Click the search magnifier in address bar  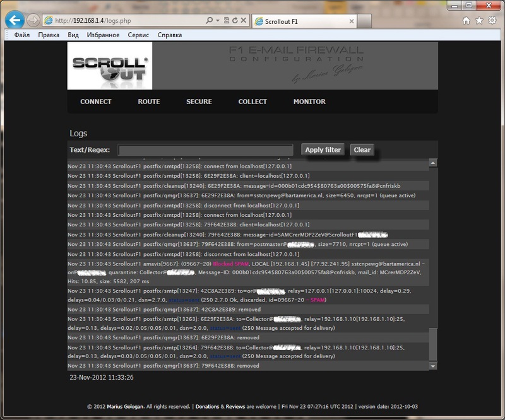click(x=209, y=20)
